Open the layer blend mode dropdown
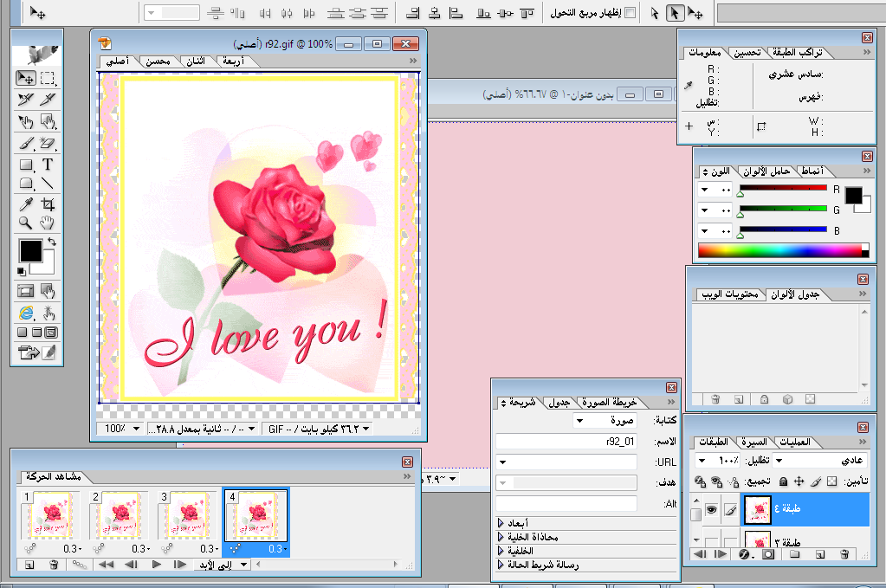This screenshot has height=588, width=886. [820, 461]
